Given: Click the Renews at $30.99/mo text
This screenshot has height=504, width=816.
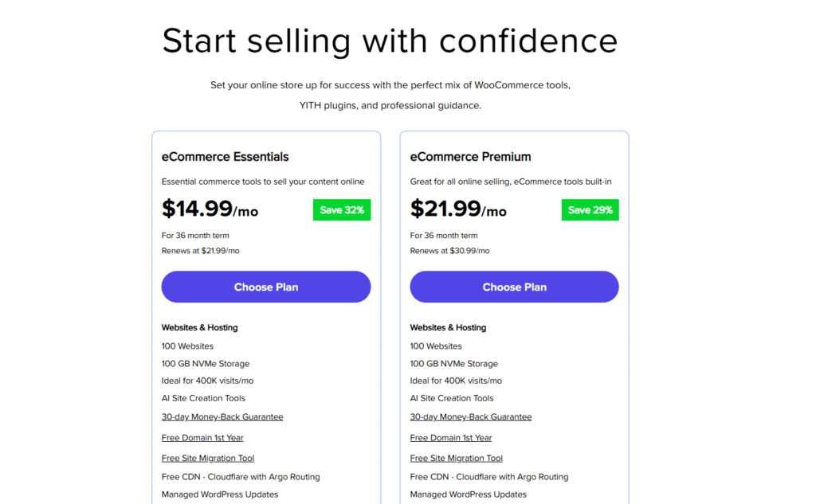Looking at the screenshot, I should tap(449, 251).
